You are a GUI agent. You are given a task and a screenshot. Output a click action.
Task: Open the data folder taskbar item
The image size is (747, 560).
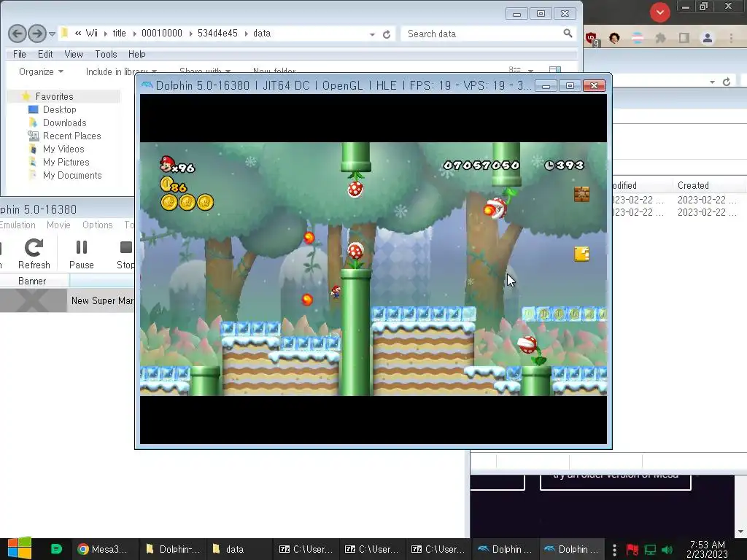(x=239, y=549)
